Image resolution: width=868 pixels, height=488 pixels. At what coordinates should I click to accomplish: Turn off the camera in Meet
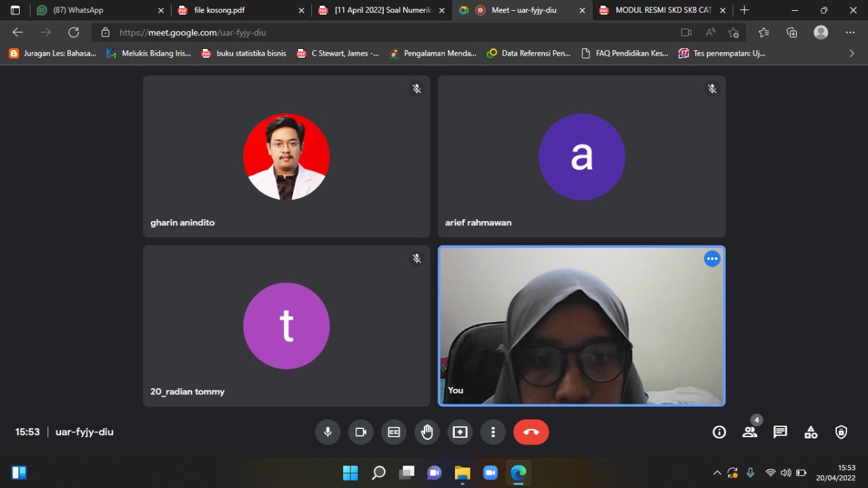coord(361,432)
